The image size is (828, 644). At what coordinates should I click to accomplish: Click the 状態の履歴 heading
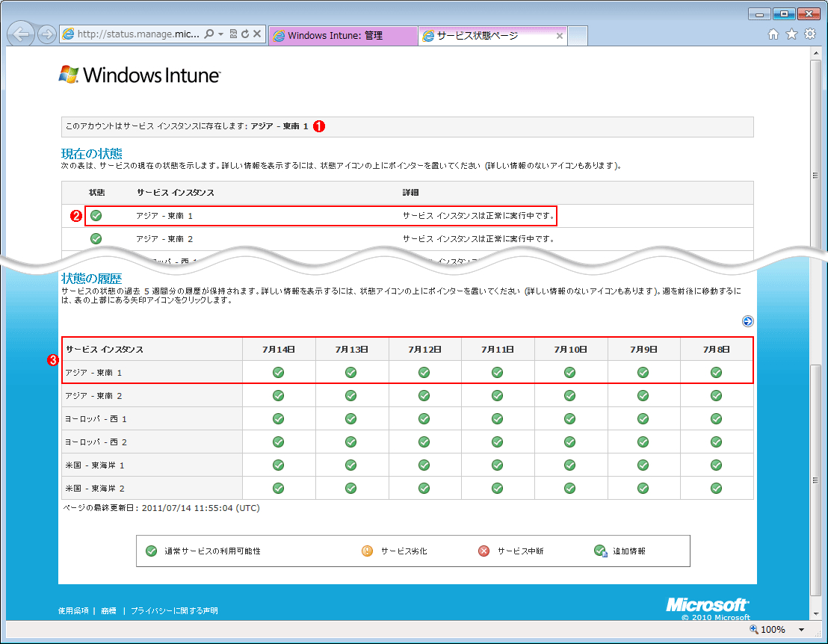point(92,278)
